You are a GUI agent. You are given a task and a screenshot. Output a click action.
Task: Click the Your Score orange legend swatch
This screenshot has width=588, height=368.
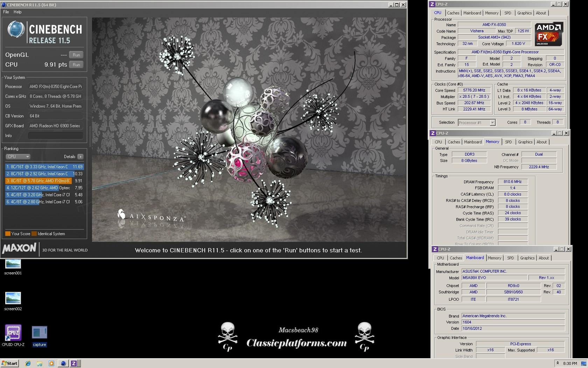pos(8,234)
